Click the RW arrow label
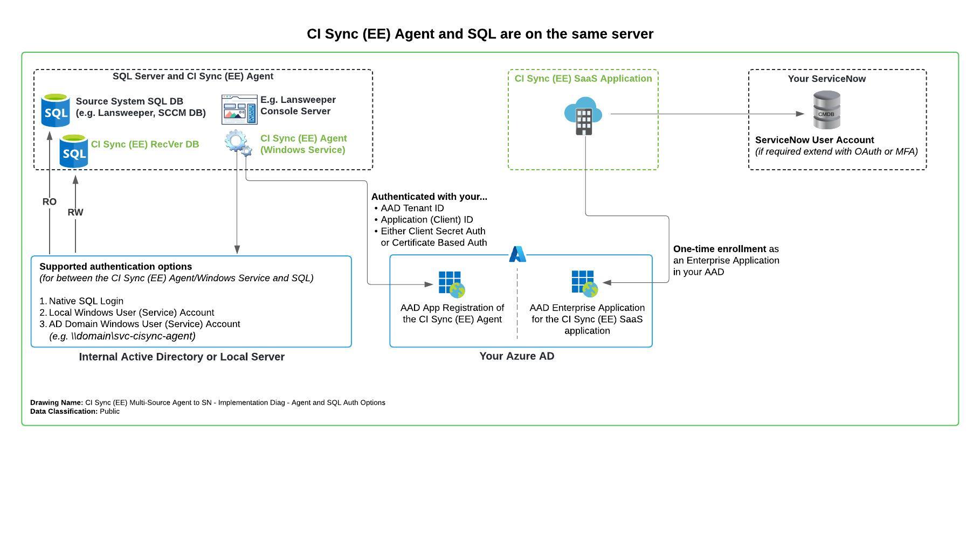This screenshot has width=980, height=535. [x=75, y=212]
